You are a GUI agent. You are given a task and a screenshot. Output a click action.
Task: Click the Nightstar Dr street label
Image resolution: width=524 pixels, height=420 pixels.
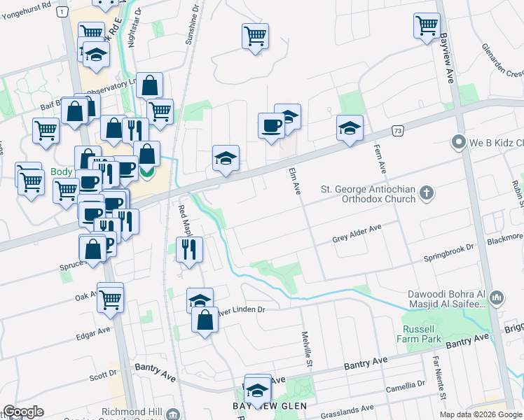135,27
